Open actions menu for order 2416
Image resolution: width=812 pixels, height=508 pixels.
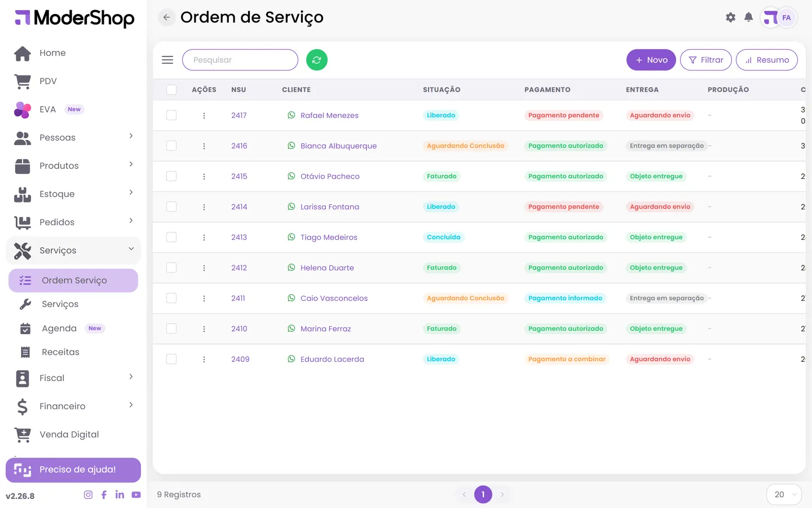(x=204, y=146)
